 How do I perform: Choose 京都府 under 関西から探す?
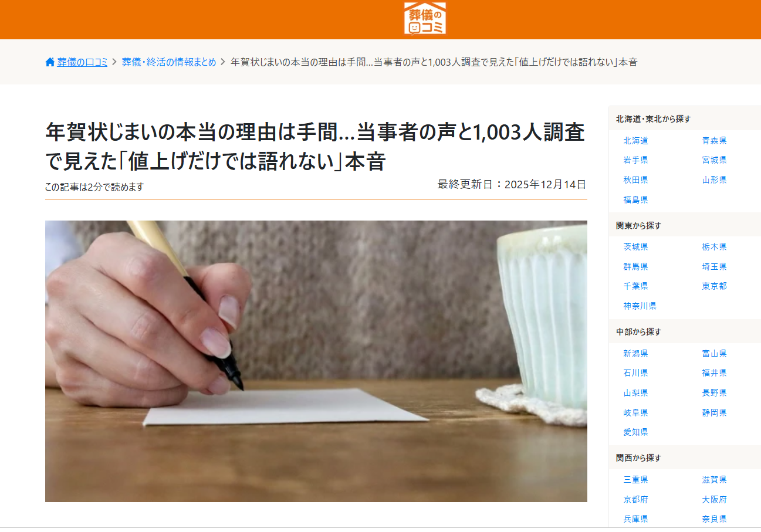(x=635, y=500)
